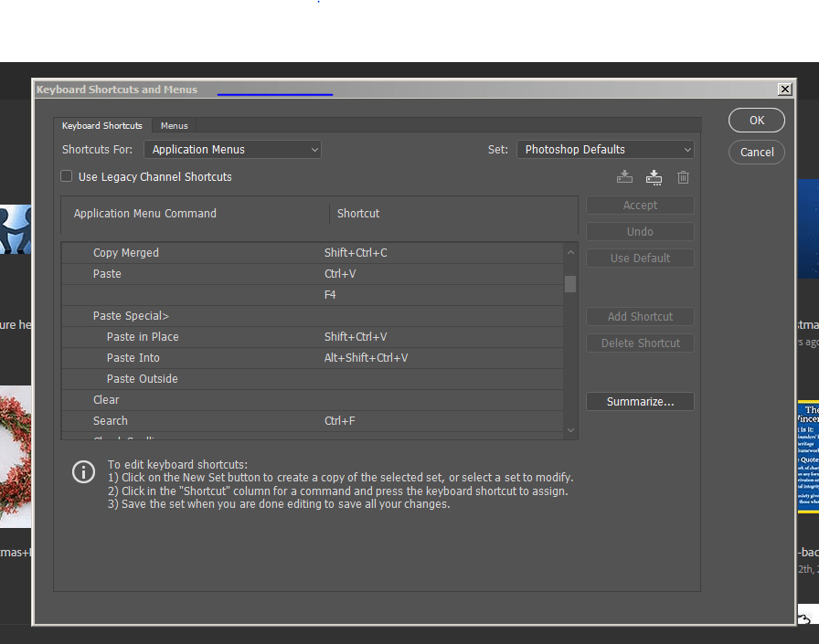The width and height of the screenshot is (819, 644).
Task: Switch to the Menus tab
Action: tap(174, 125)
